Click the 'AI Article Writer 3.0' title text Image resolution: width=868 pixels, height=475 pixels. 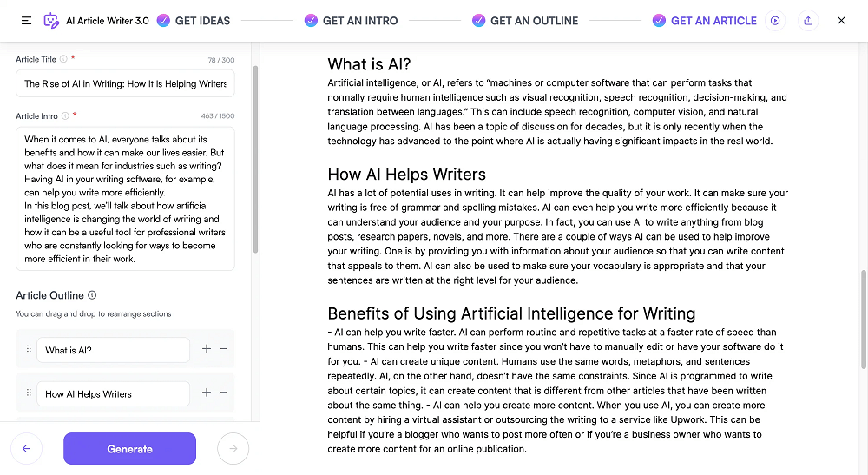pos(108,21)
